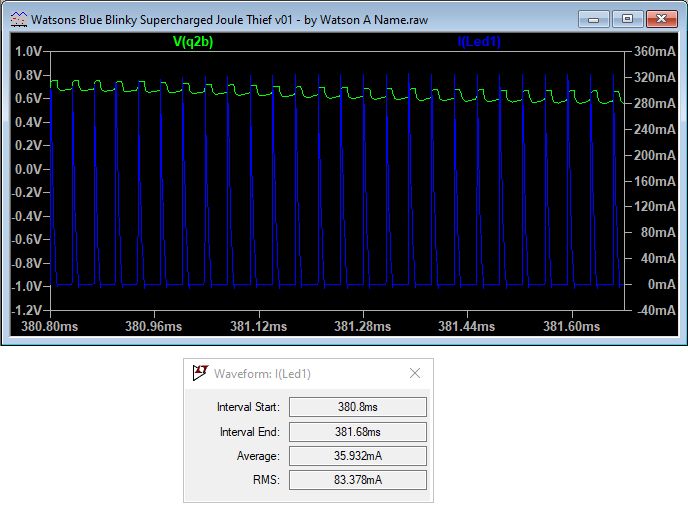Click the LT logo in the Waveform dialog
Image resolution: width=688 pixels, height=511 pixels.
pos(201,373)
